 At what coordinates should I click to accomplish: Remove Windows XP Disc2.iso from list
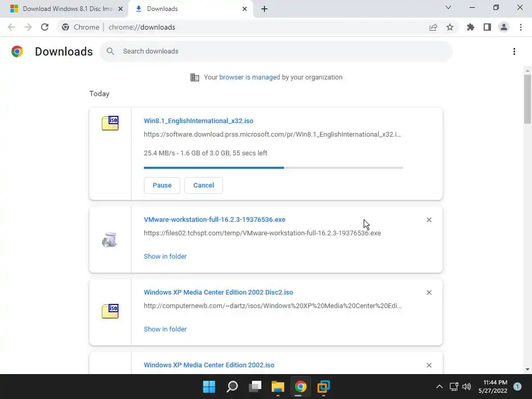click(429, 292)
